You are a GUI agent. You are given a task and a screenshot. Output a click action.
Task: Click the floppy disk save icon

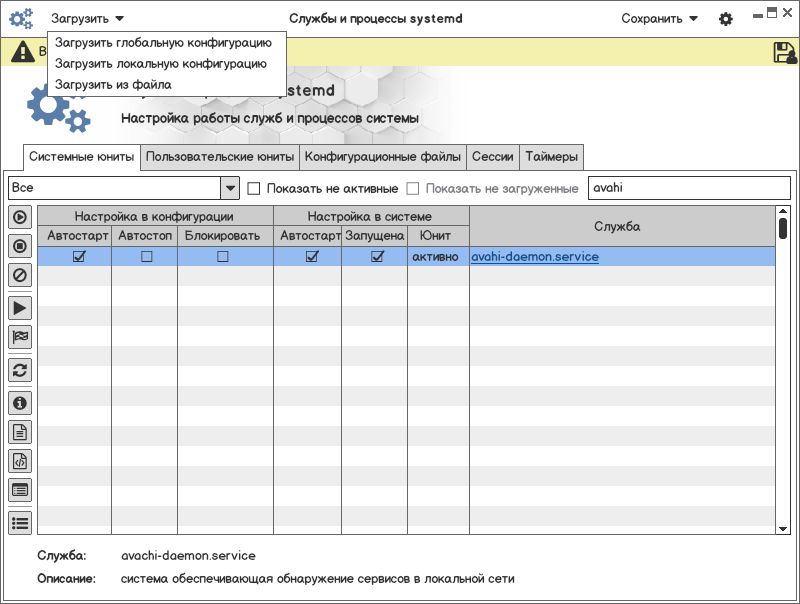[x=784, y=53]
